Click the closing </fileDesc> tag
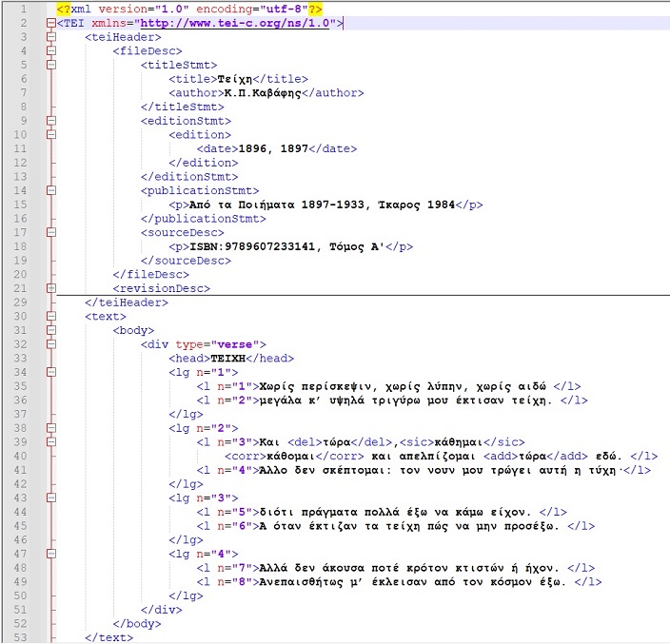The image size is (670, 644). tap(150, 275)
